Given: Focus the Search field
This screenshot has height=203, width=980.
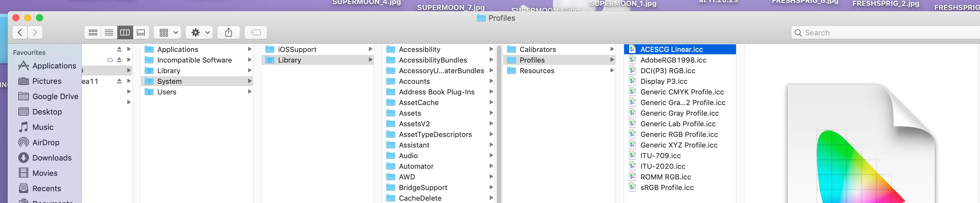Looking at the screenshot, I should [x=886, y=33].
